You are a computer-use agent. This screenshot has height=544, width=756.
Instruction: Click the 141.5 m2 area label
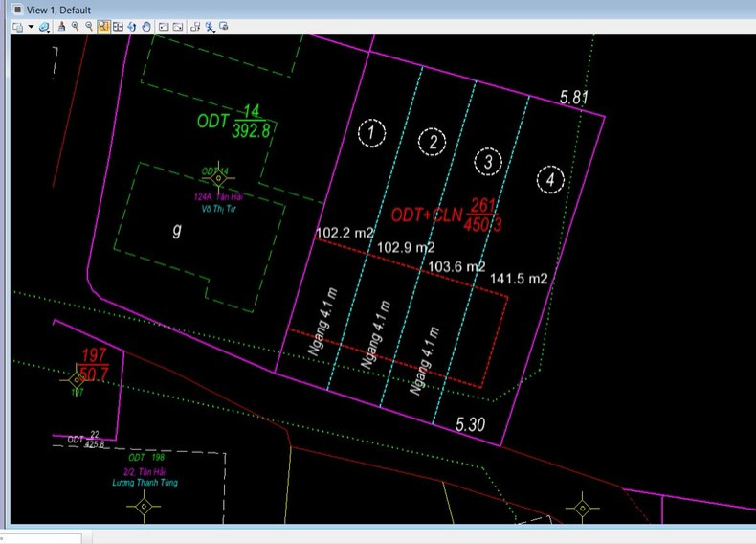pos(519,279)
